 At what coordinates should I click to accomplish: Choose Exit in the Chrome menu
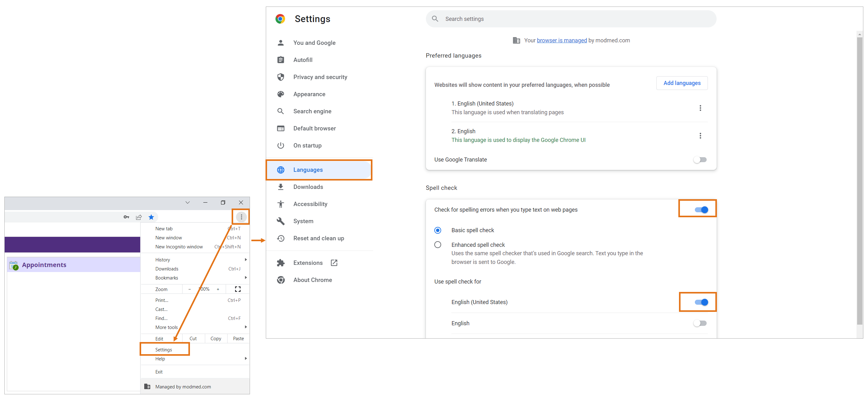[195, 372]
